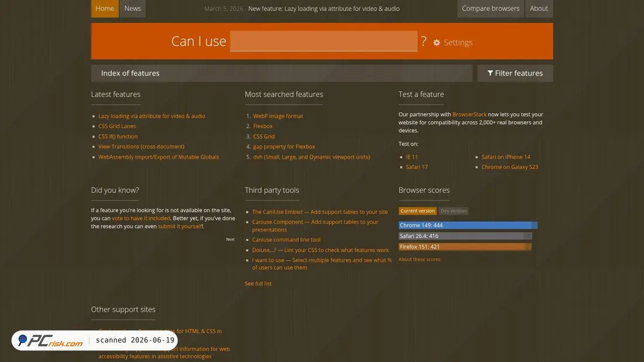Open news headline about lazy loading video & audio

pyautogui.click(x=324, y=9)
